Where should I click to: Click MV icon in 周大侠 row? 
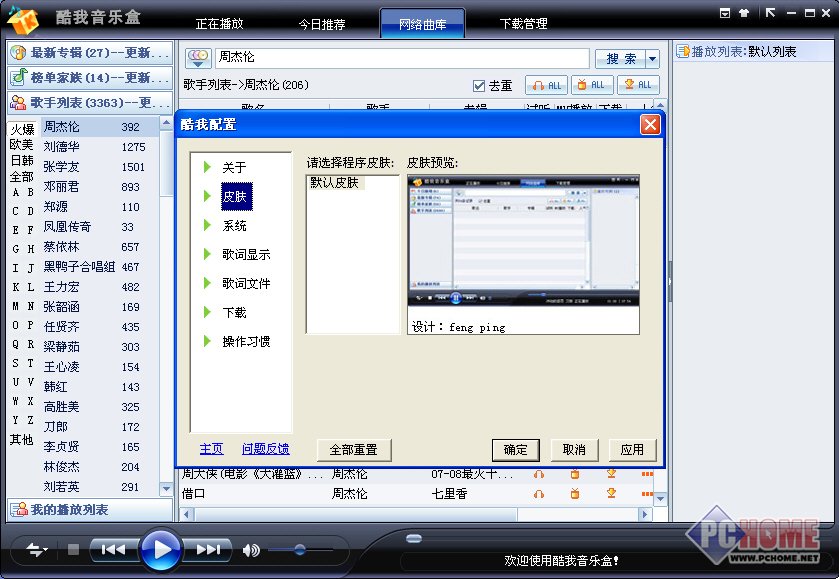pyautogui.click(x=575, y=474)
